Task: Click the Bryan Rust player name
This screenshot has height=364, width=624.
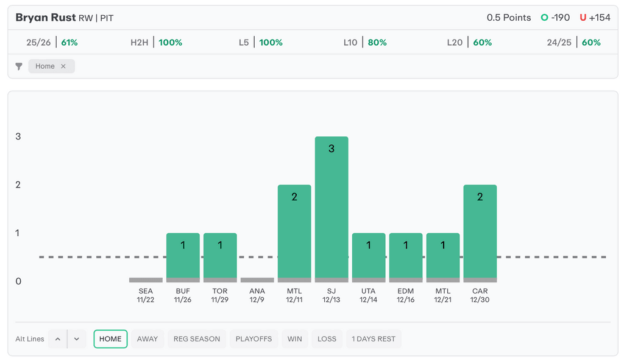Action: [46, 18]
